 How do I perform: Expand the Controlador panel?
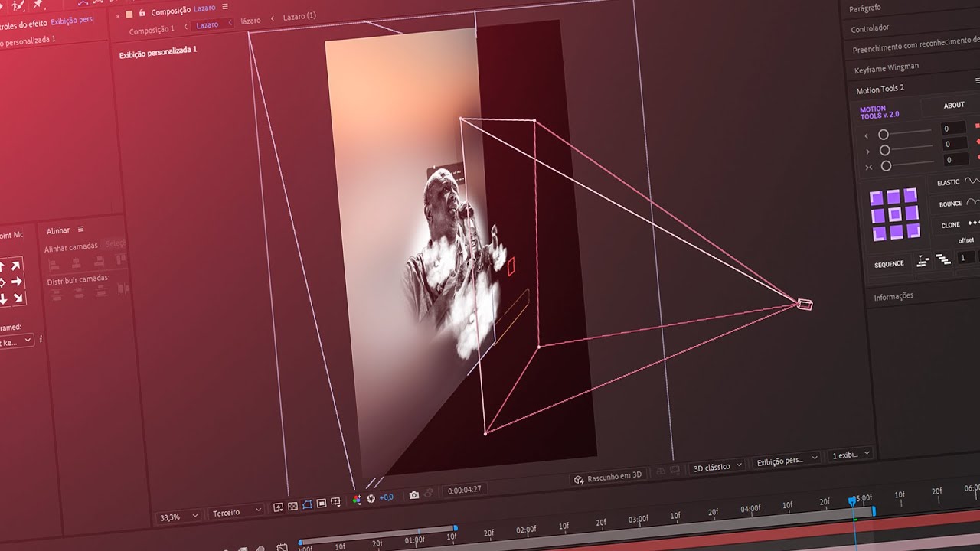[870, 28]
